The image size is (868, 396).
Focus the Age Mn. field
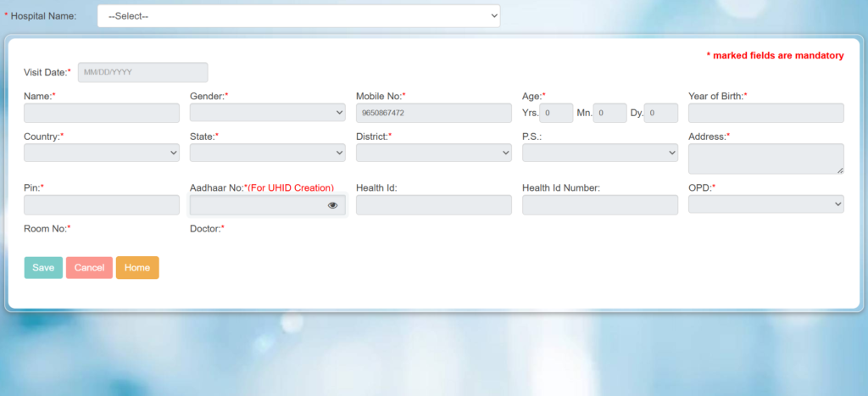[610, 113]
